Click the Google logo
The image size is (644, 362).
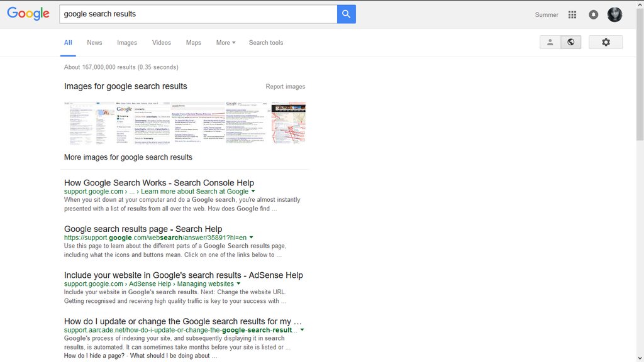(x=28, y=13)
